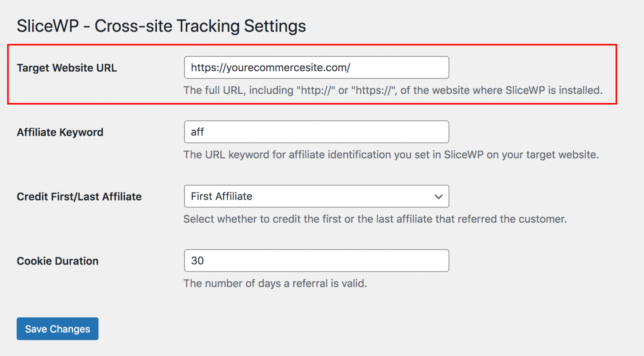
Task: Focus the Affiliate Keyword text box
Action: [x=316, y=132]
